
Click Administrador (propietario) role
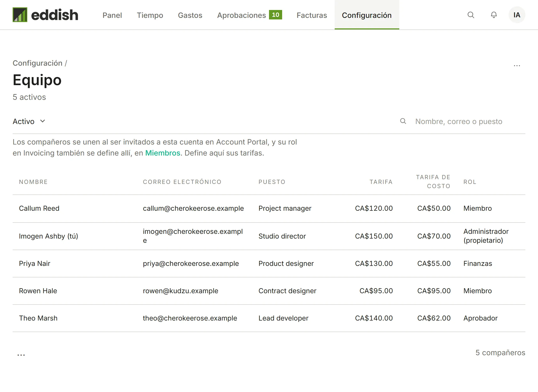point(486,236)
